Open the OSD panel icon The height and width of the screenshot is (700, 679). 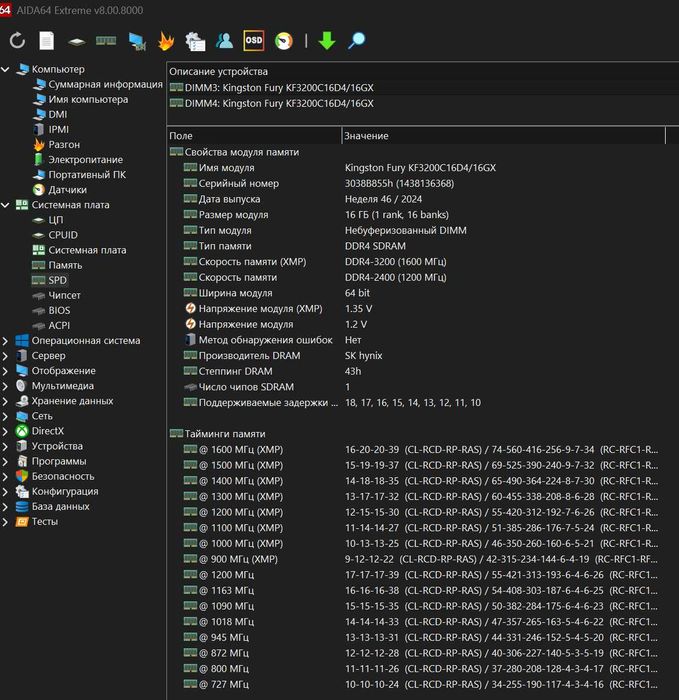(254, 40)
